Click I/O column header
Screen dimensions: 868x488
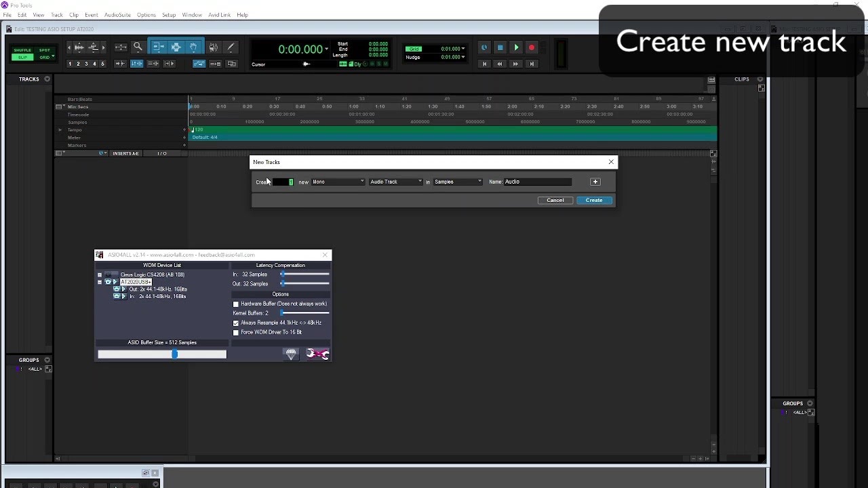pyautogui.click(x=162, y=154)
